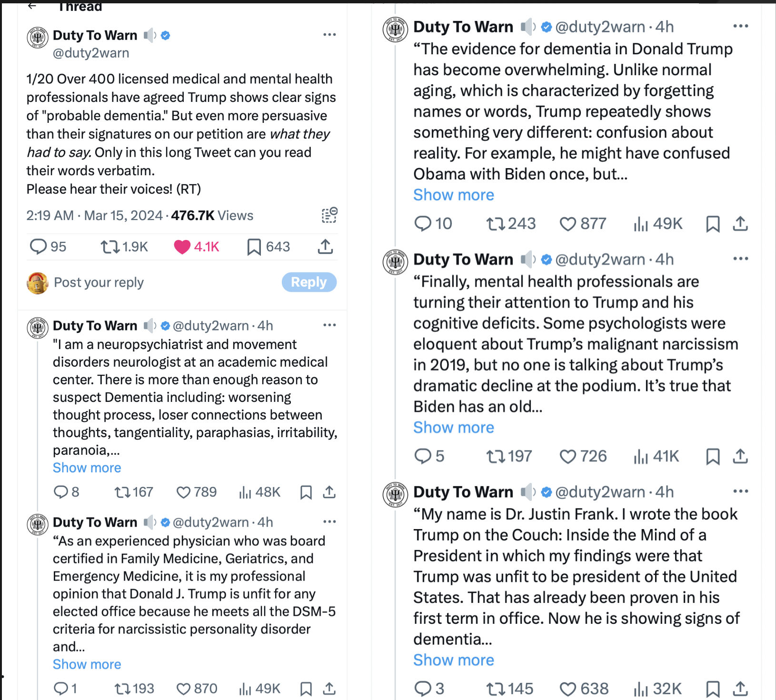Open the reader view icon beside Views

point(329,215)
